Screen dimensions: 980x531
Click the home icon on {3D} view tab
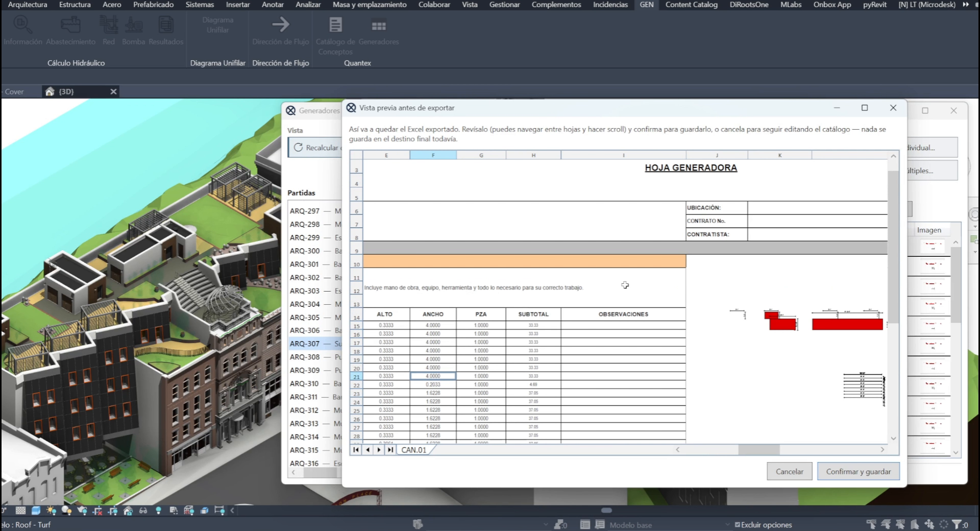coord(50,91)
